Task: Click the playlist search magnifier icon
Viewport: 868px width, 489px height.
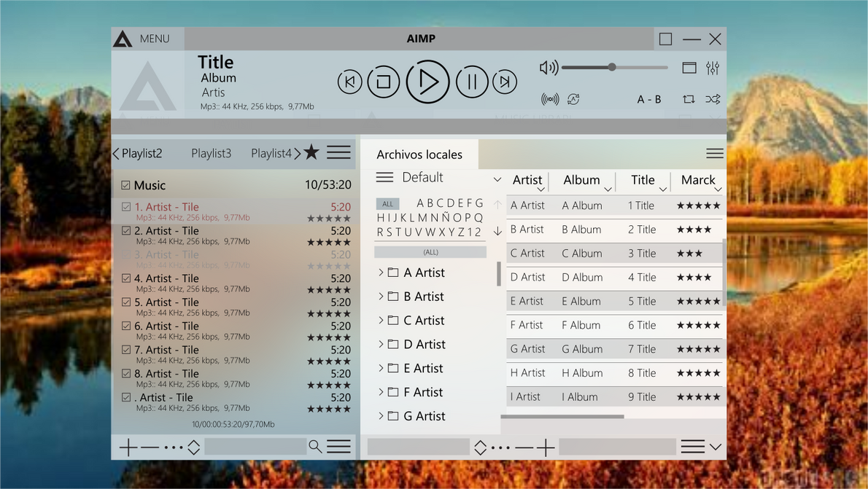Action: coord(315,447)
